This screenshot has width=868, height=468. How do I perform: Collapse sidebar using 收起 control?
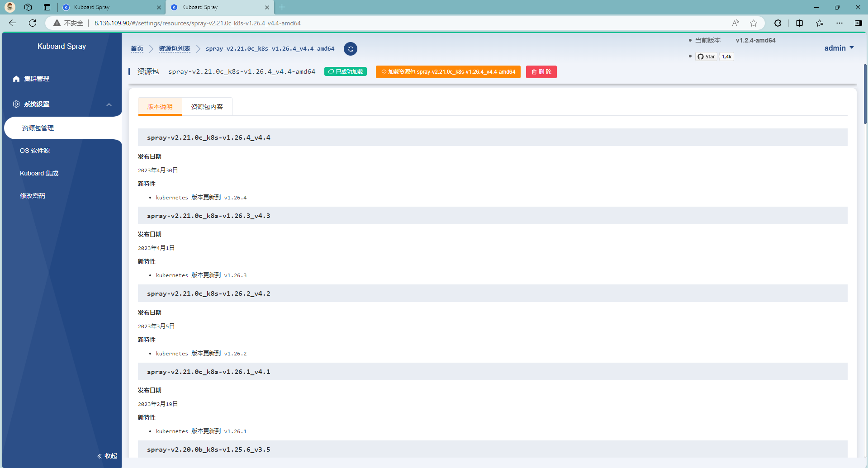[x=107, y=456]
